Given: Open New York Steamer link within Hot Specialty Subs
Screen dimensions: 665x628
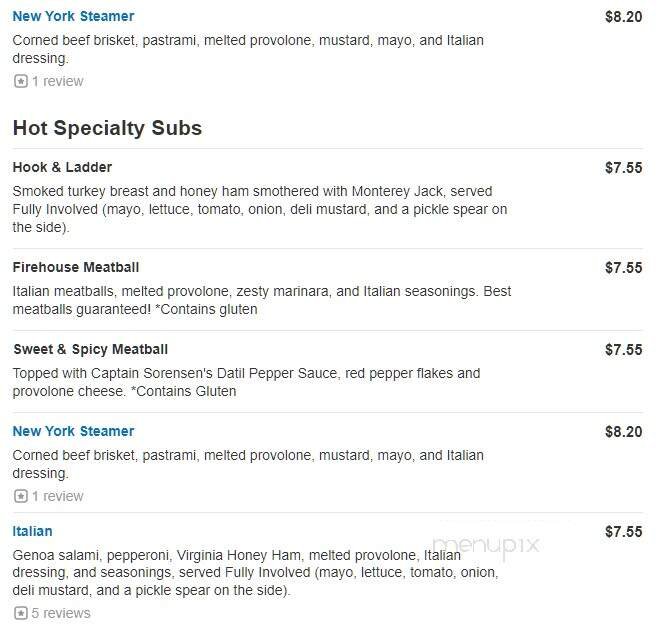Looking at the screenshot, I should point(73,431).
